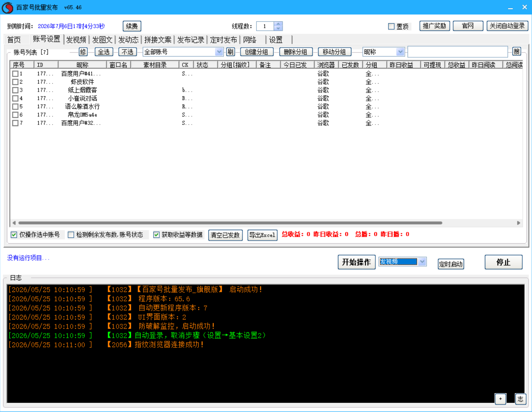Toggle the 置顶 always-on-top checkbox
This screenshot has width=532, height=412.
tap(391, 26)
